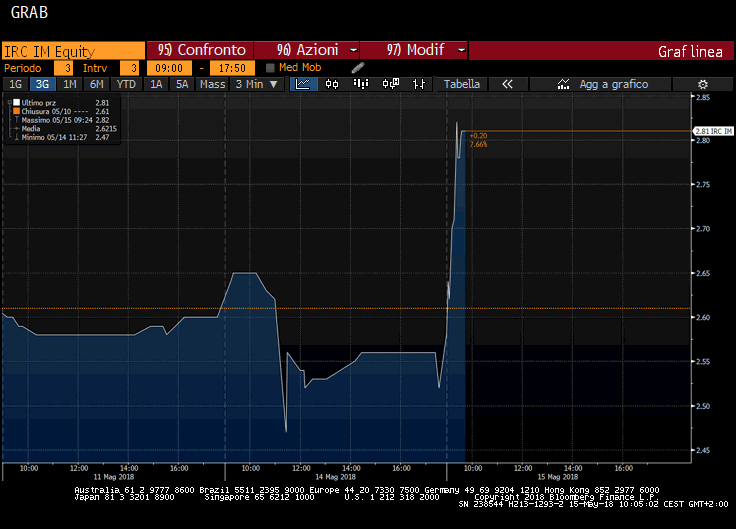Click the Agg a grafico chart icon

click(x=563, y=84)
